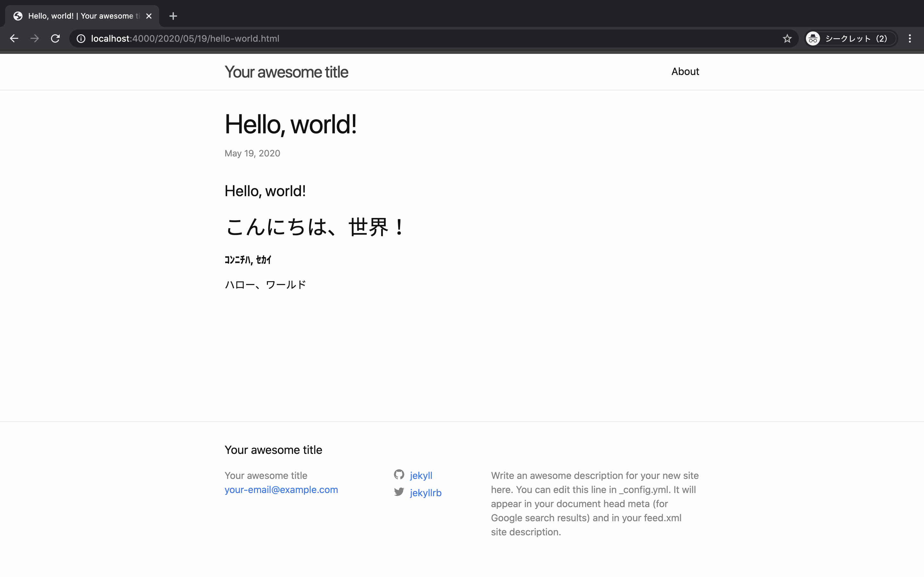Open the site information icon
The width and height of the screenshot is (924, 577).
81,38
